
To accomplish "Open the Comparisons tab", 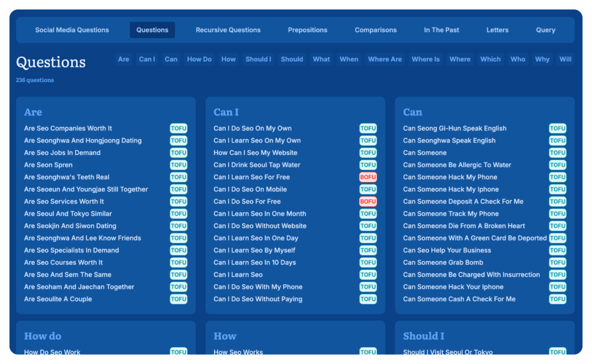I will click(x=376, y=30).
